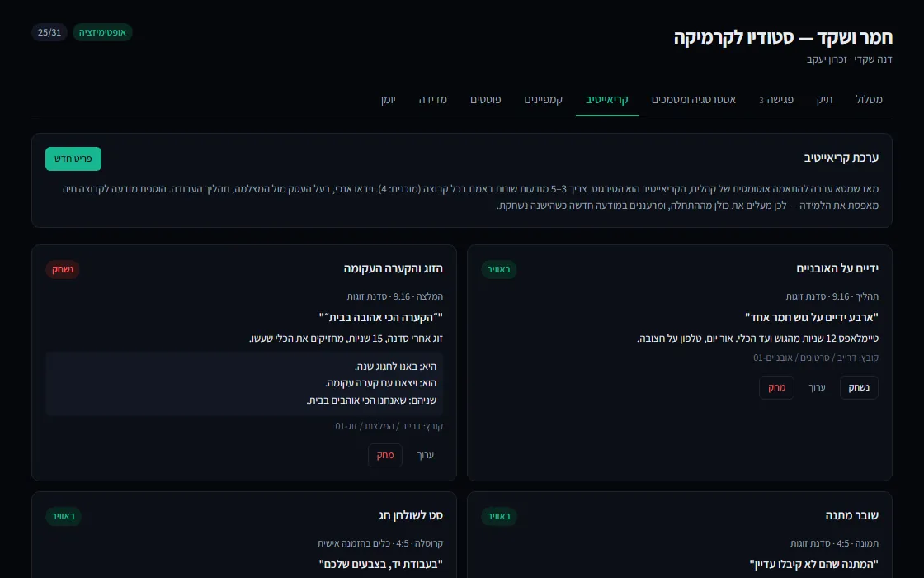The image size is (924, 578).
Task: Click meta line המלצה · 9:16 · סדנת זוגות
Action: coord(395,296)
